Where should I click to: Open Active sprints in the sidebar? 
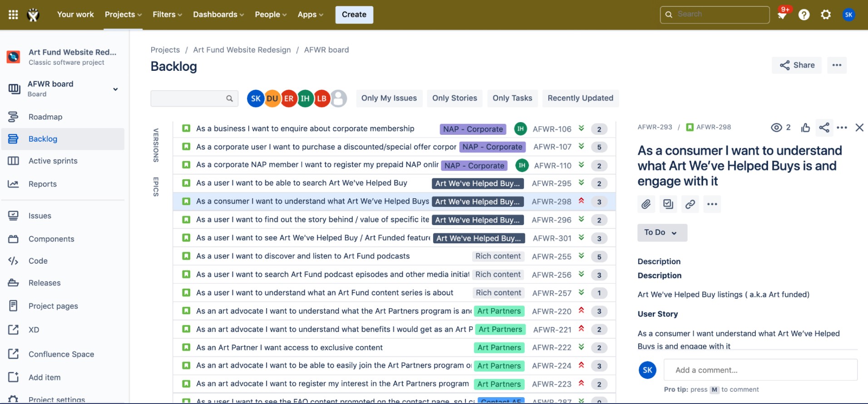click(63, 161)
